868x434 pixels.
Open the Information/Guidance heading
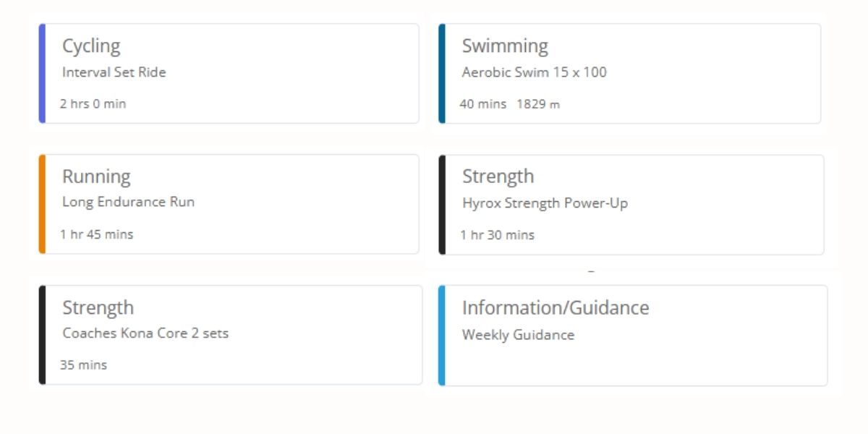click(555, 307)
